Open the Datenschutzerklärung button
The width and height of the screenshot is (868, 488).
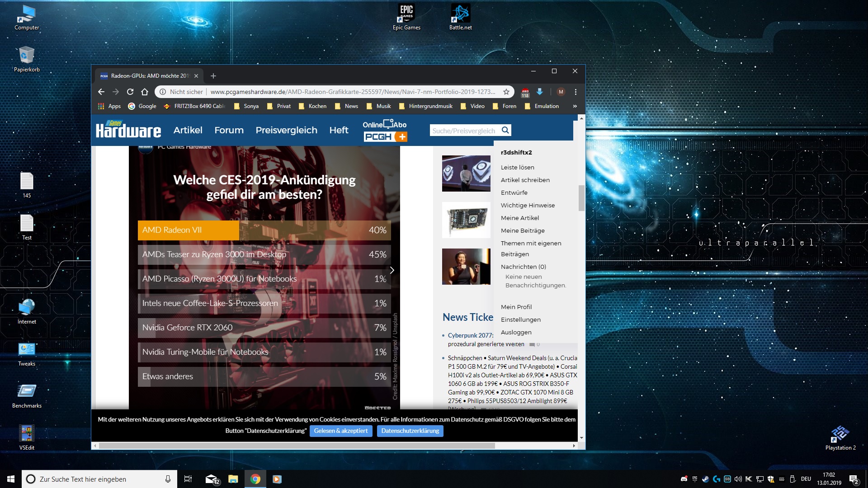click(410, 431)
